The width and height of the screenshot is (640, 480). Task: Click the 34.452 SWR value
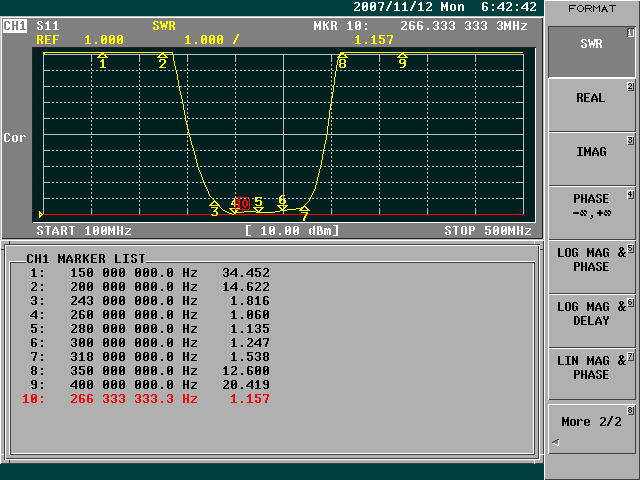[x=246, y=273]
